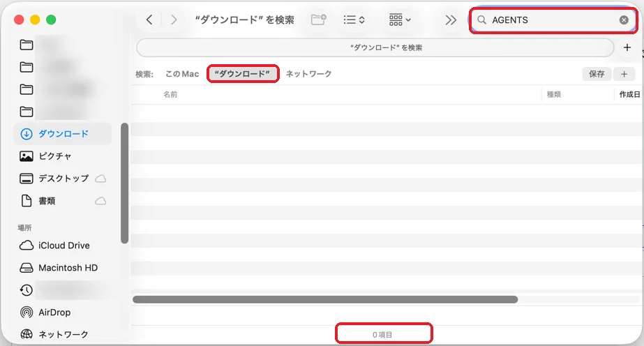644x346 pixels.
Task: Click the horizontal scrollbar under results
Action: tap(325, 300)
